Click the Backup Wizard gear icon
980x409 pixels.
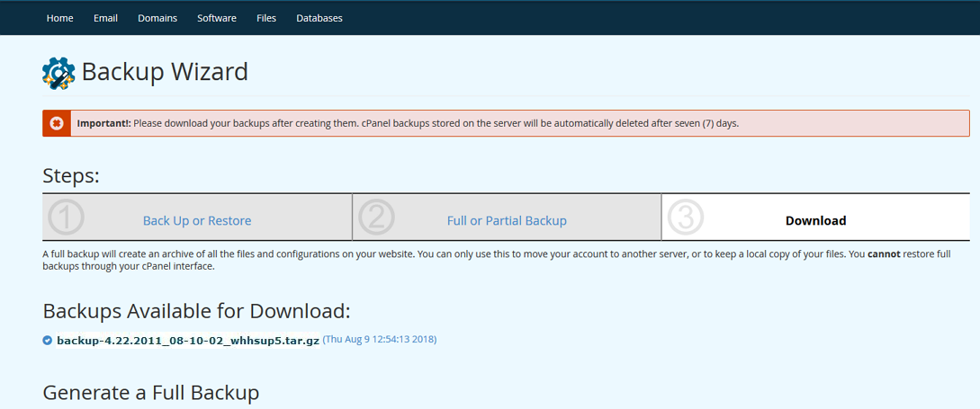58,73
